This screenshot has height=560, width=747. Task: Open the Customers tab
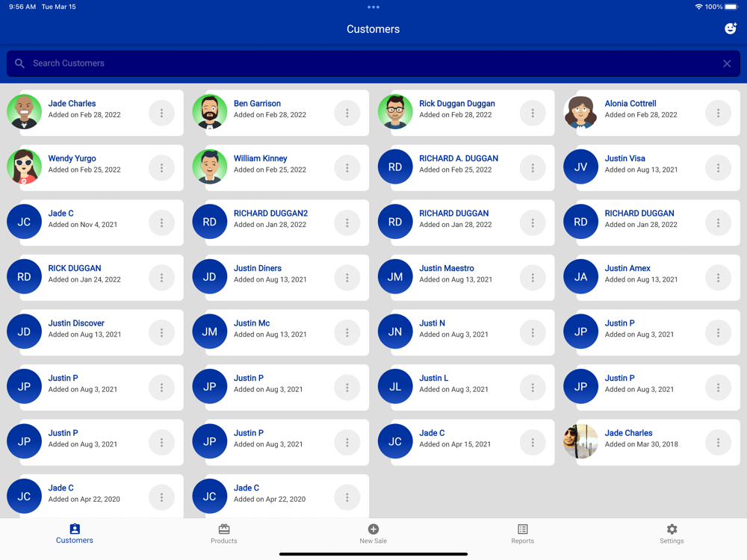click(74, 534)
